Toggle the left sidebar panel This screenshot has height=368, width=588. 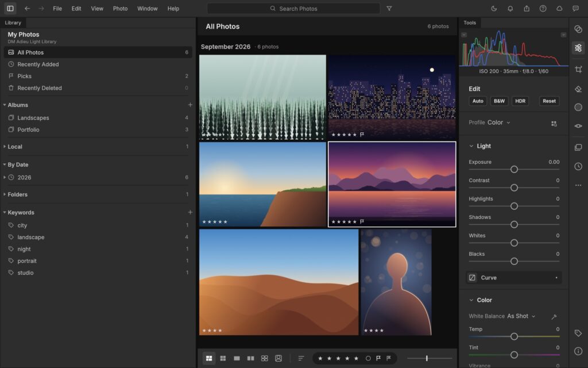(x=10, y=8)
